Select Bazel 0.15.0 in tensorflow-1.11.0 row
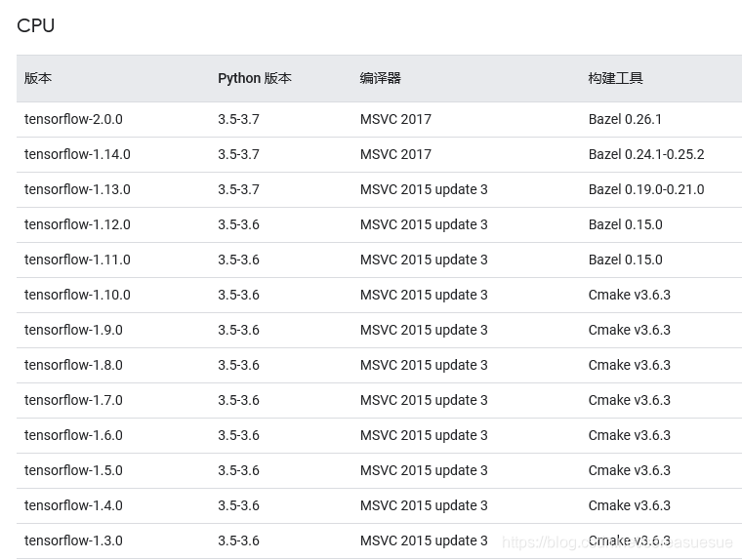Image resolution: width=742 pixels, height=560 pixels. (626, 260)
